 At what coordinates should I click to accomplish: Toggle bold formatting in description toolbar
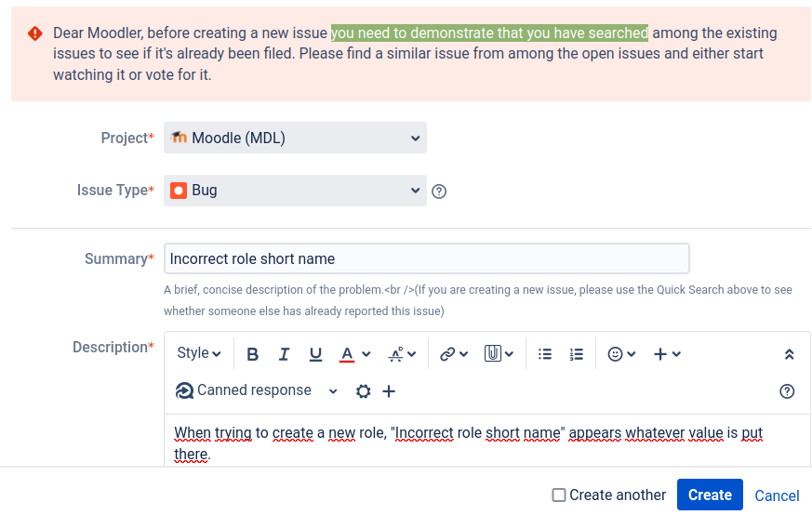coord(252,354)
